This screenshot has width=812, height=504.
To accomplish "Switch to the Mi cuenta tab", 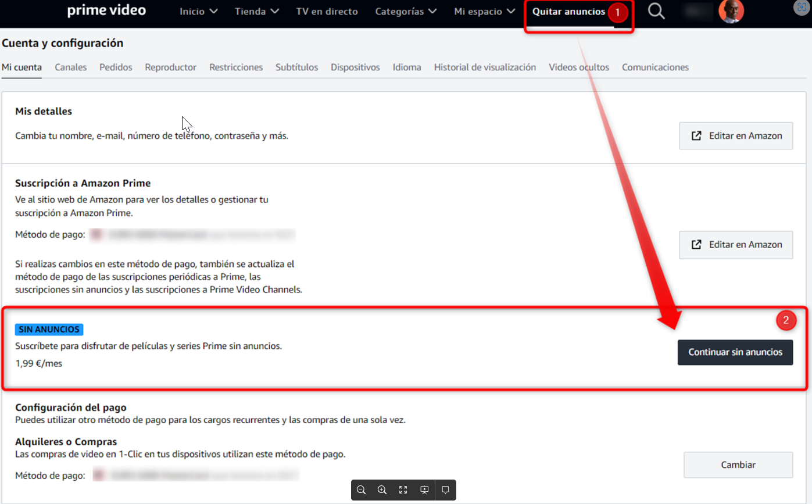I will pos(22,67).
